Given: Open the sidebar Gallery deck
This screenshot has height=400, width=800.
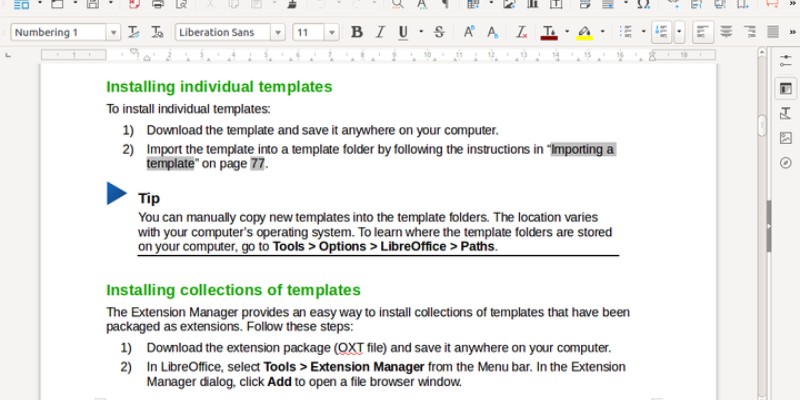Looking at the screenshot, I should (x=786, y=138).
